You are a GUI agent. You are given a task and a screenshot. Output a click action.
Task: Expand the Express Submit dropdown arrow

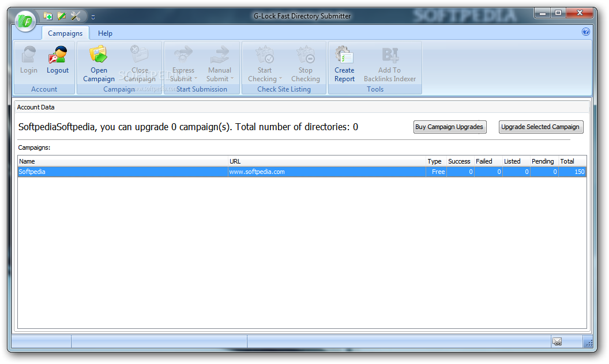click(x=196, y=79)
